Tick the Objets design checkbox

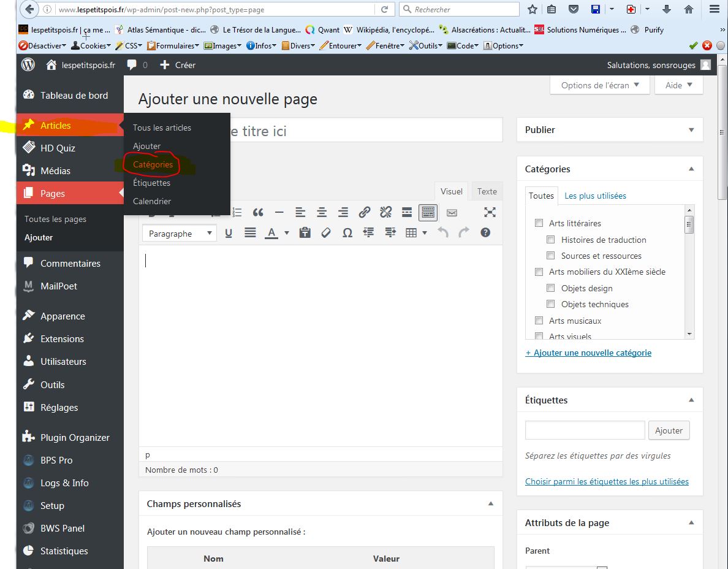point(551,288)
